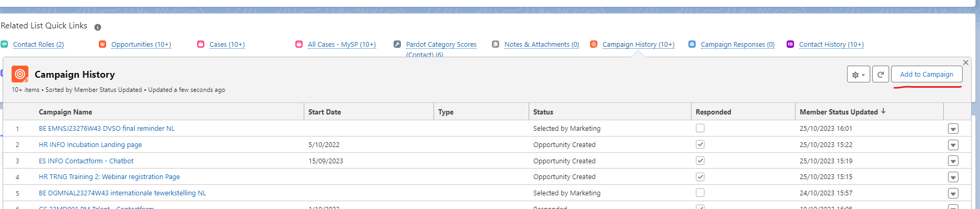The height and width of the screenshot is (209, 980).
Task: Close the Campaign History popup panel
Action: click(966, 62)
